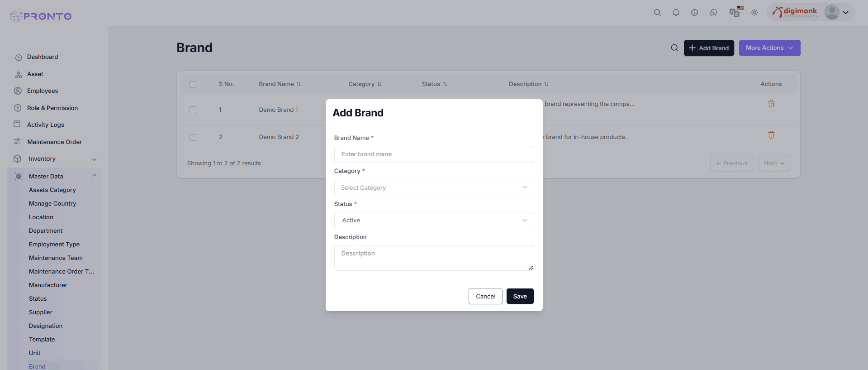The width and height of the screenshot is (868, 370).
Task: Open the headset support icon
Action: (x=713, y=13)
